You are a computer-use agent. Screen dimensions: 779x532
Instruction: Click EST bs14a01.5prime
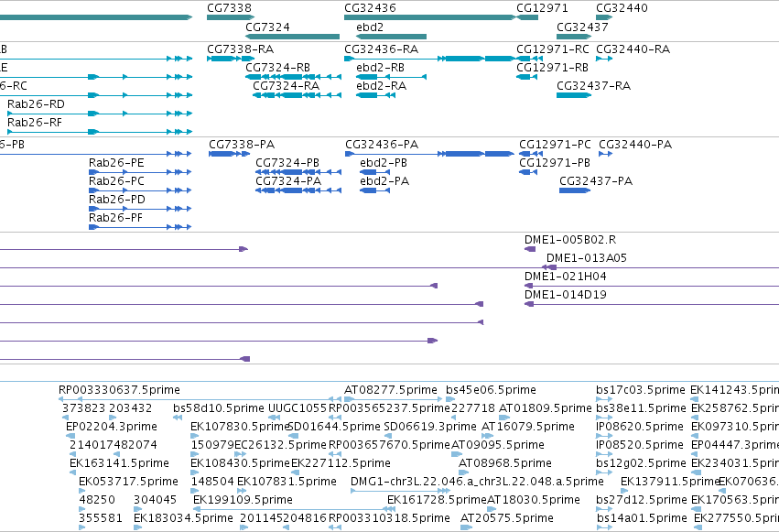click(642, 518)
